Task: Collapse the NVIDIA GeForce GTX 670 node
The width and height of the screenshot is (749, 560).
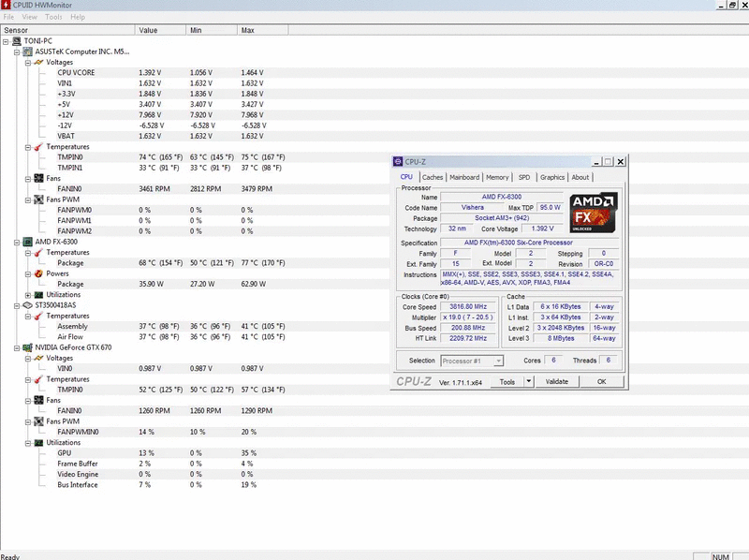Action: point(17,347)
